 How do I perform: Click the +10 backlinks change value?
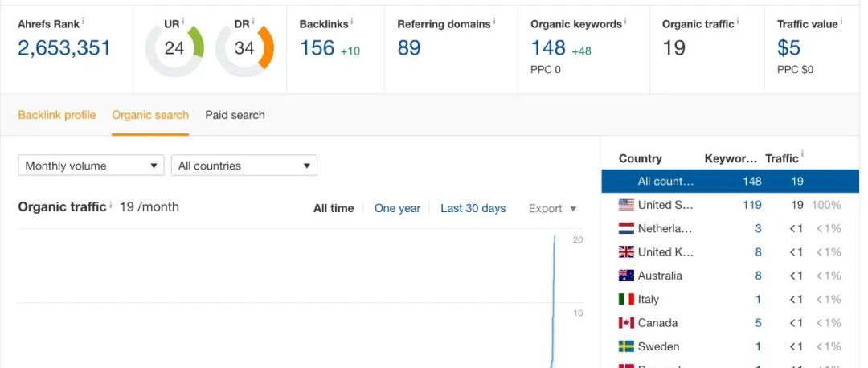tap(350, 51)
